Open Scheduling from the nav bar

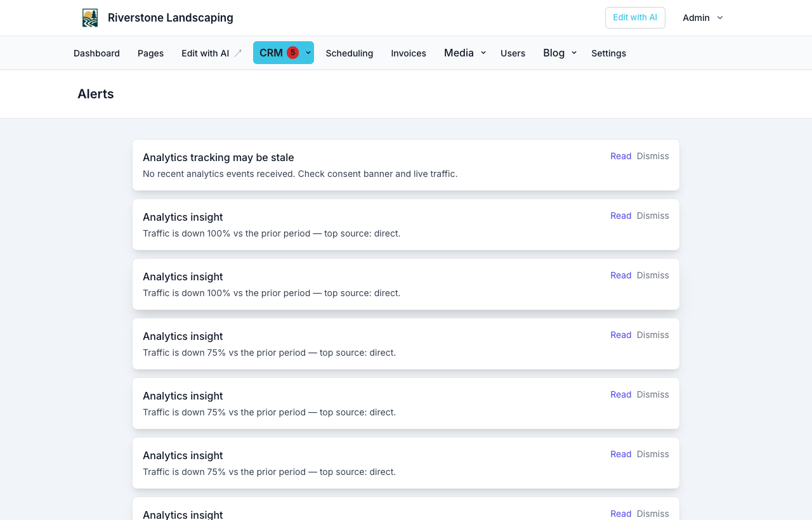pyautogui.click(x=350, y=53)
